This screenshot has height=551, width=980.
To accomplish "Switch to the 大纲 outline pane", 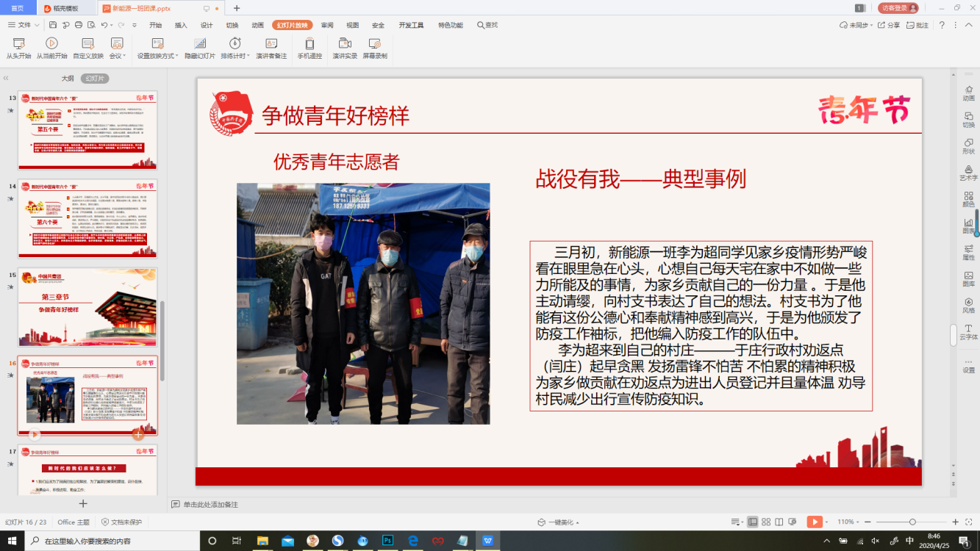I will tap(67, 78).
